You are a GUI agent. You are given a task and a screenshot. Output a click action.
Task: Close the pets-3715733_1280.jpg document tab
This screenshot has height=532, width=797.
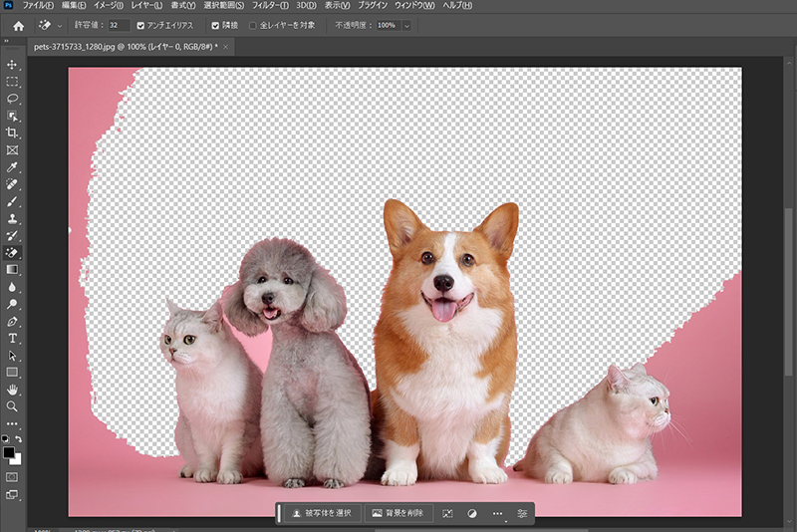tap(226, 47)
